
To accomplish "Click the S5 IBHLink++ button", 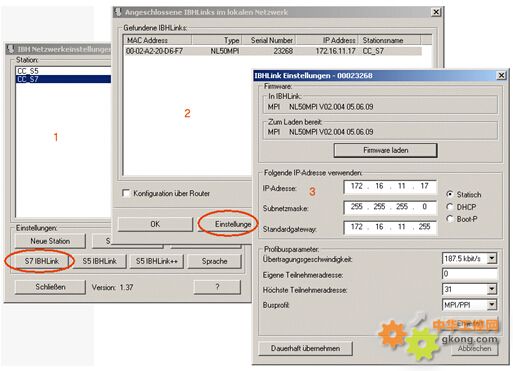I will 156,261.
